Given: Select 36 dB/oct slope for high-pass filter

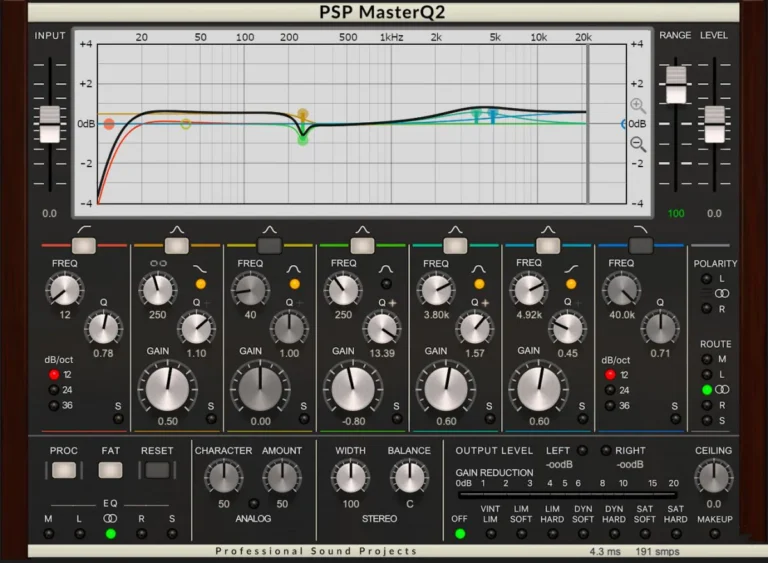Looking at the screenshot, I should tap(54, 406).
